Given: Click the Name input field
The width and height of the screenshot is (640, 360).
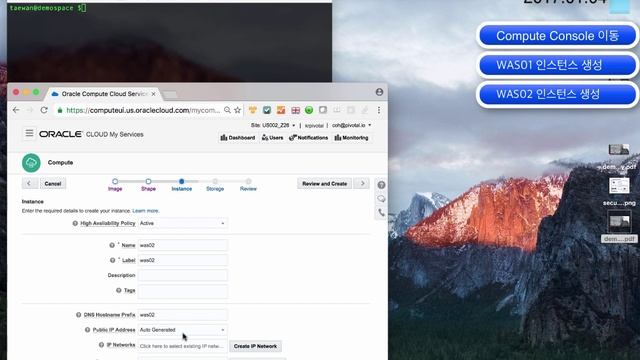Looking at the screenshot, I should coord(182,245).
